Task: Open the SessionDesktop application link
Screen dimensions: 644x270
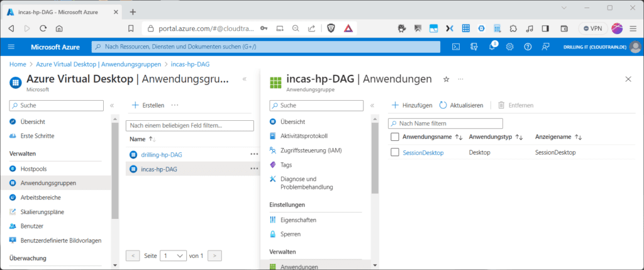Action: point(423,152)
